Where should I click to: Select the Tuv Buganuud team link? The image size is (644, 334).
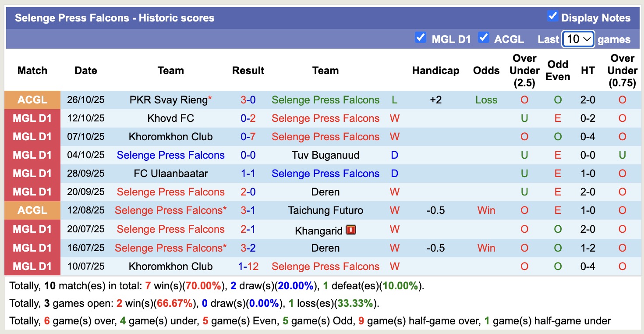tap(326, 155)
